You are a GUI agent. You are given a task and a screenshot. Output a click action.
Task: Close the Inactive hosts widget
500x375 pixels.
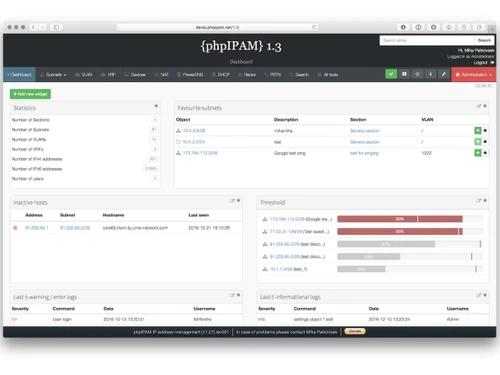[238, 201]
